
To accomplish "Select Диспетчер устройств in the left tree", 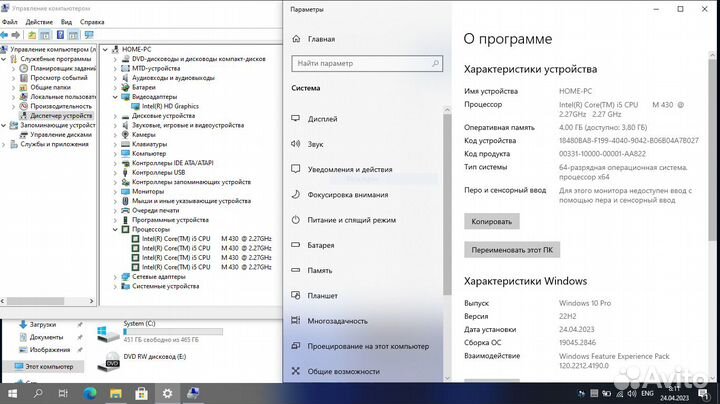I will click(x=61, y=116).
